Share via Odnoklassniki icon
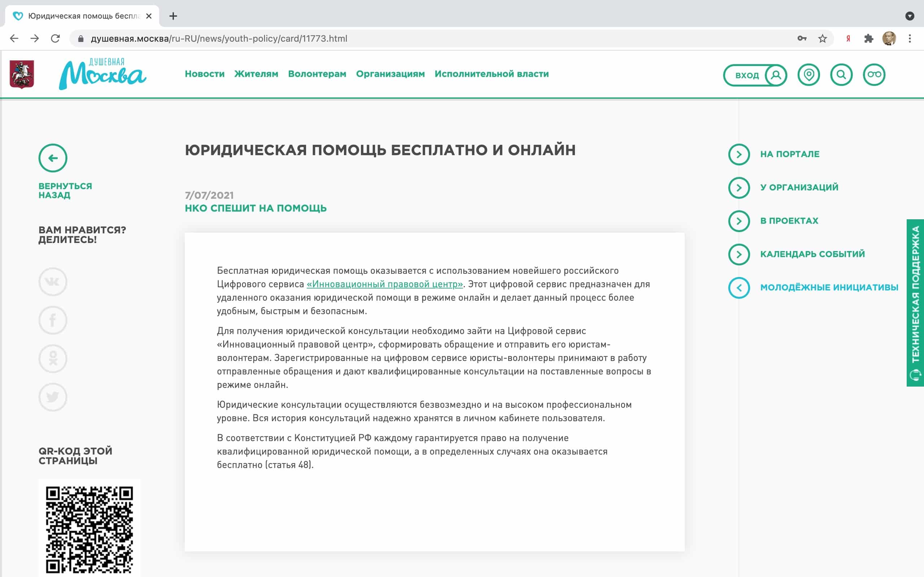924x577 pixels. click(53, 358)
